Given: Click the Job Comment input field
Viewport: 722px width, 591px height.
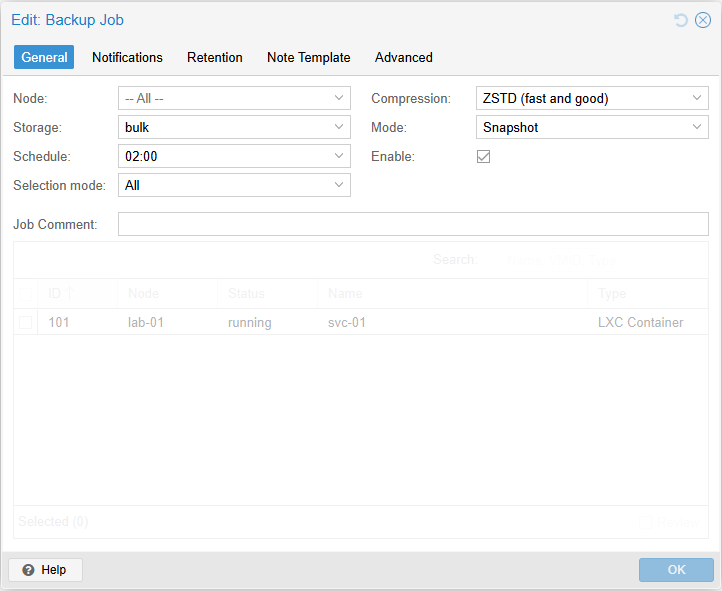Looking at the screenshot, I should 413,224.
